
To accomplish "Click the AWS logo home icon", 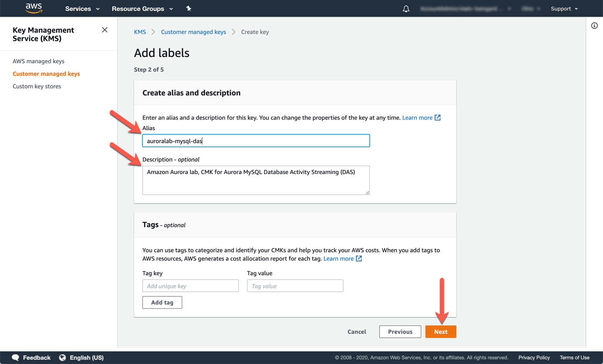I will 34,8.
